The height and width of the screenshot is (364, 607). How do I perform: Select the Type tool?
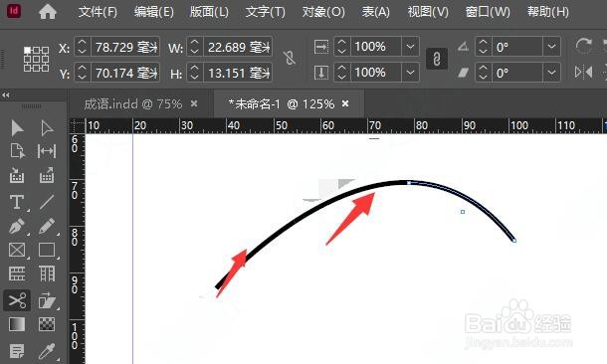point(17,202)
